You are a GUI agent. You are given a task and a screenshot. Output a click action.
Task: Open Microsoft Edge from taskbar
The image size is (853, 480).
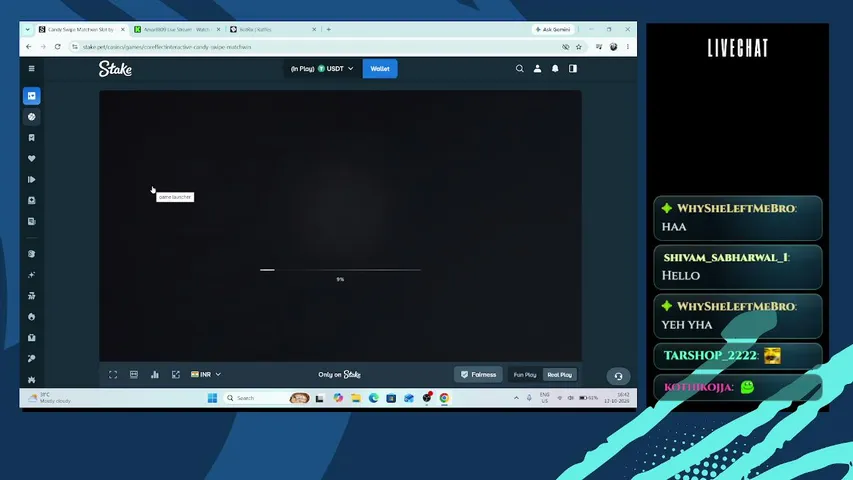(374, 398)
